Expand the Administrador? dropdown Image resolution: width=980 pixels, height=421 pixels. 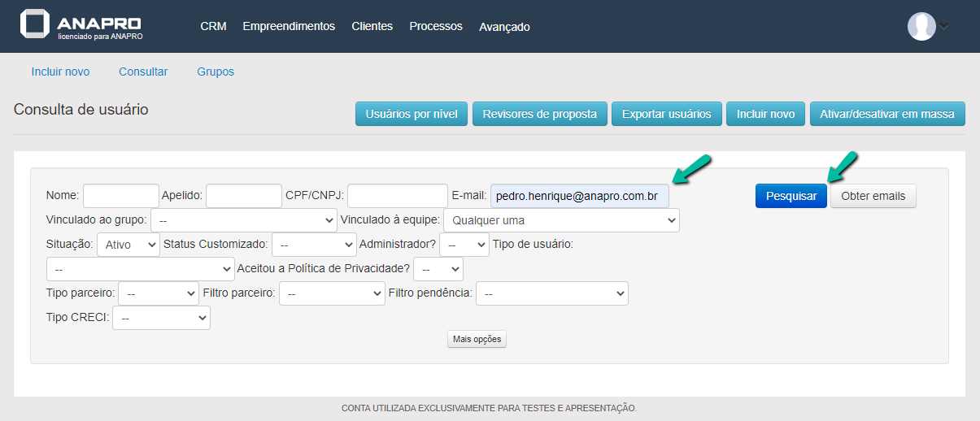[464, 245]
